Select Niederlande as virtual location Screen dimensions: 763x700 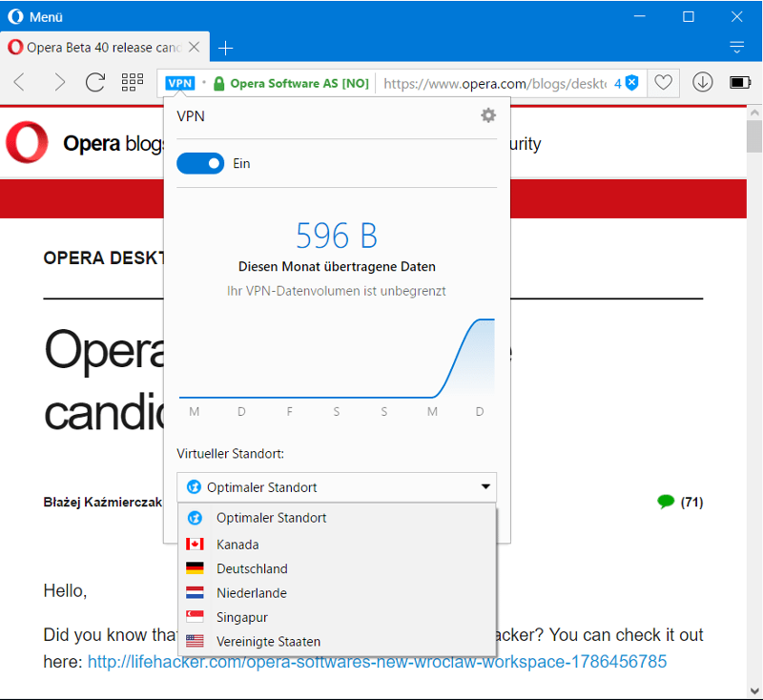(x=337, y=593)
